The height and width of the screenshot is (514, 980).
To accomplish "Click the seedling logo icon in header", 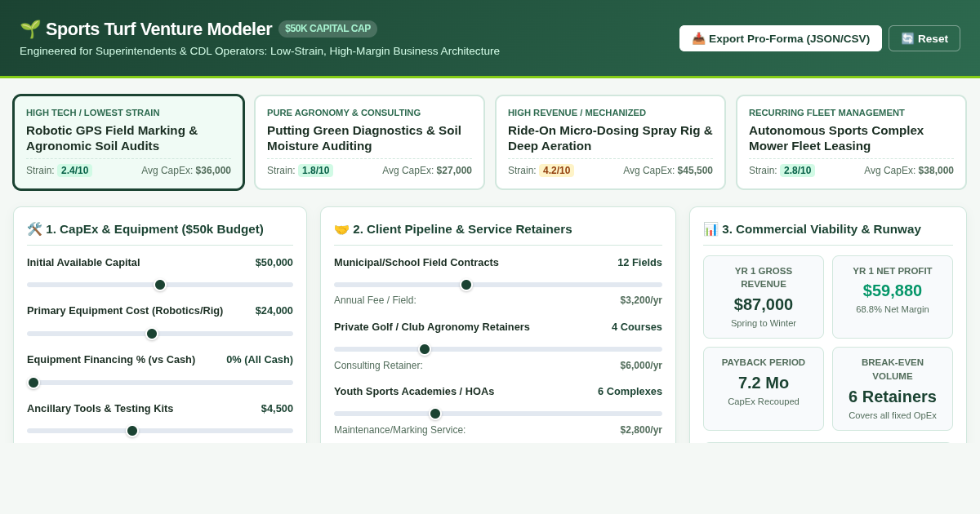I will [30, 29].
